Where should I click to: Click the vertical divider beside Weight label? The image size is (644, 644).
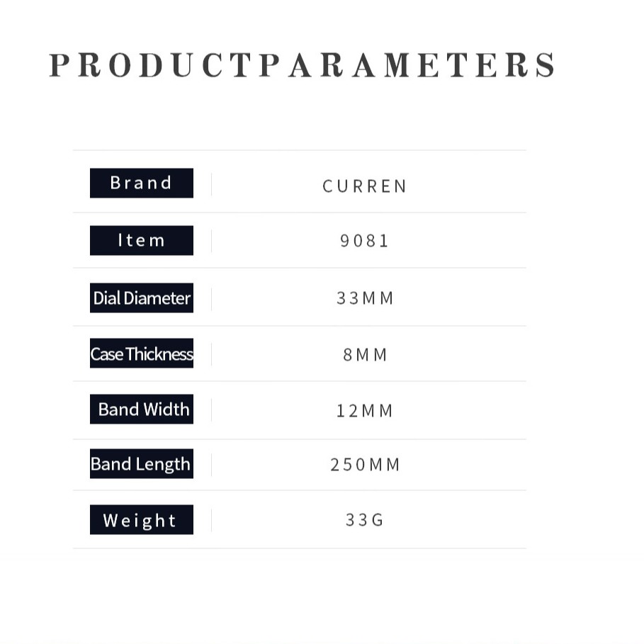click(211, 520)
